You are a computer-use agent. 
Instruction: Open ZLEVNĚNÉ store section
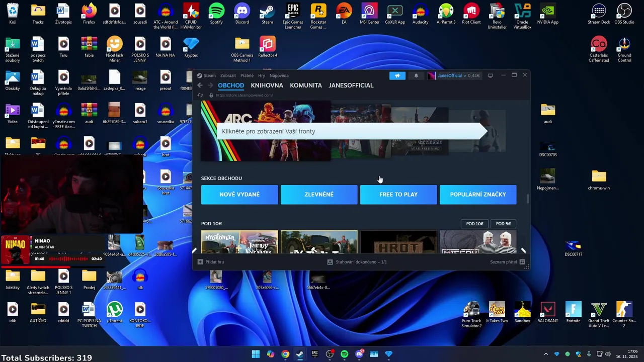click(x=319, y=195)
